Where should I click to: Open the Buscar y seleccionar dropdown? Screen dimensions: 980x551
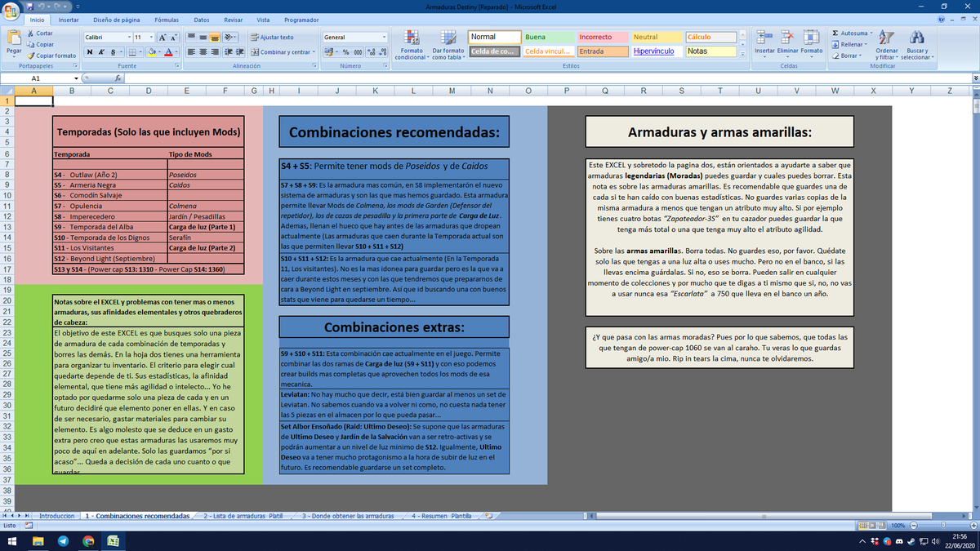coord(916,46)
